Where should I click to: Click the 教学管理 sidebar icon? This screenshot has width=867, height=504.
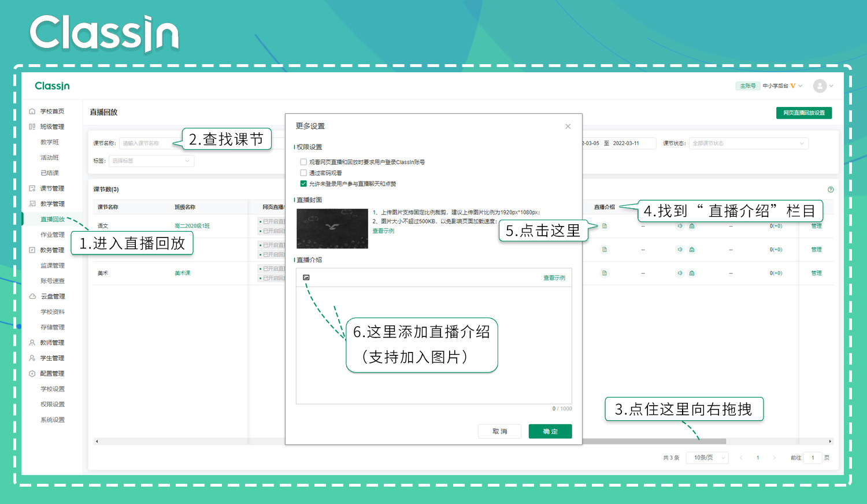coord(32,203)
